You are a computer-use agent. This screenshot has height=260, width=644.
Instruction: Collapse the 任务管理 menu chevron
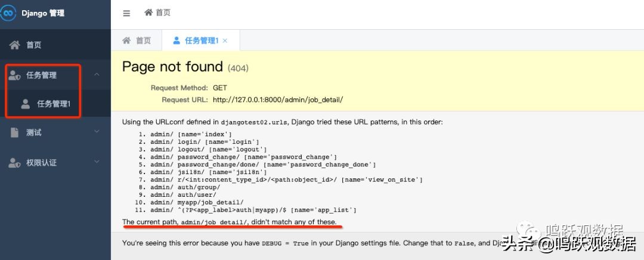97,75
